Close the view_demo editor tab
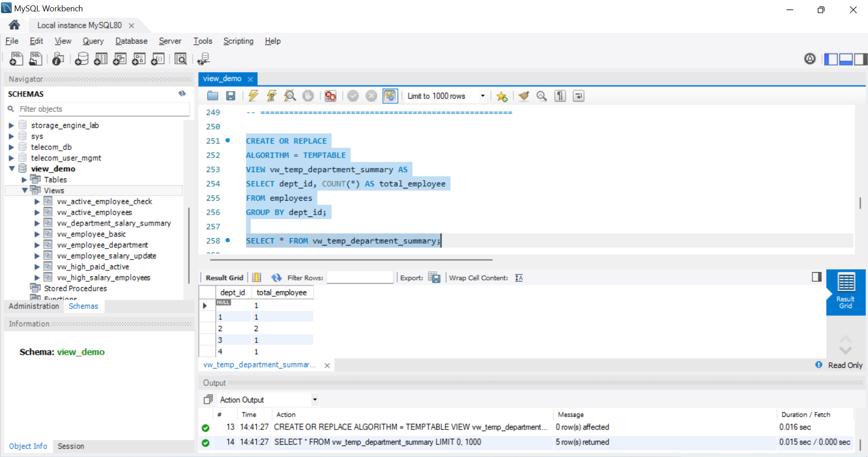Screen dimensions: 868x457 pyautogui.click(x=250, y=79)
